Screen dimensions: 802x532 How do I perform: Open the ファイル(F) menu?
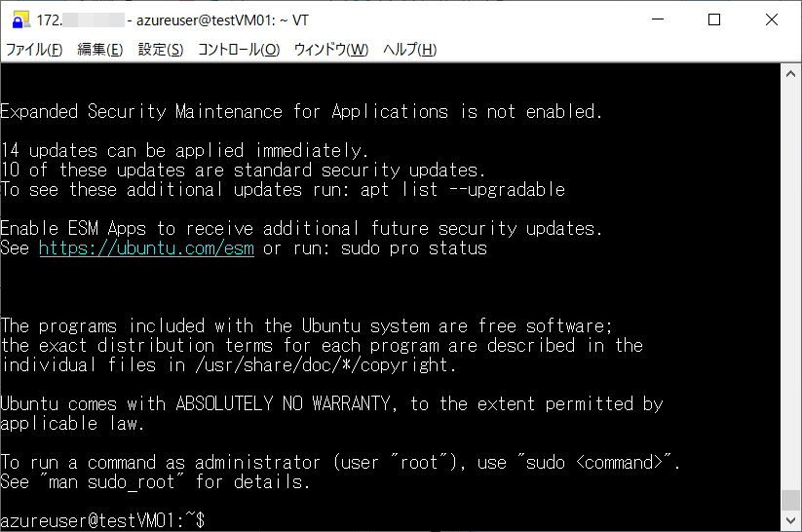(34, 50)
